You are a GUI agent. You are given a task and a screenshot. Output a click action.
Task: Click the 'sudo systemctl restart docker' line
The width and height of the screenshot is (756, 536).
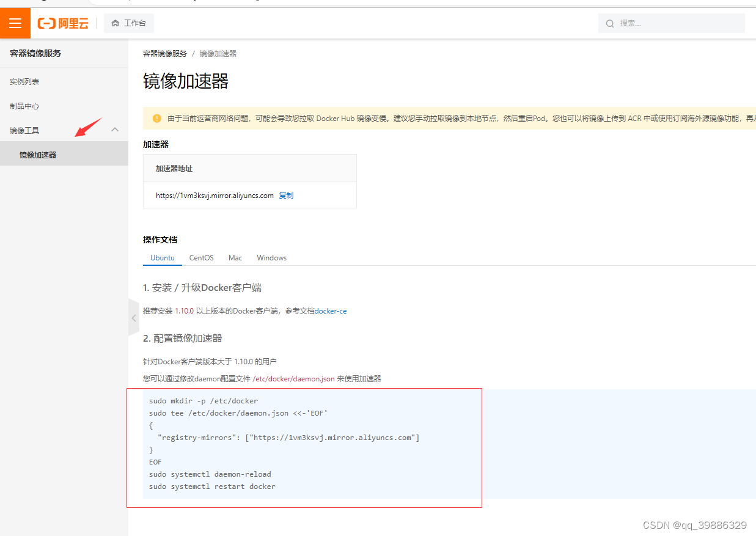[x=212, y=486]
